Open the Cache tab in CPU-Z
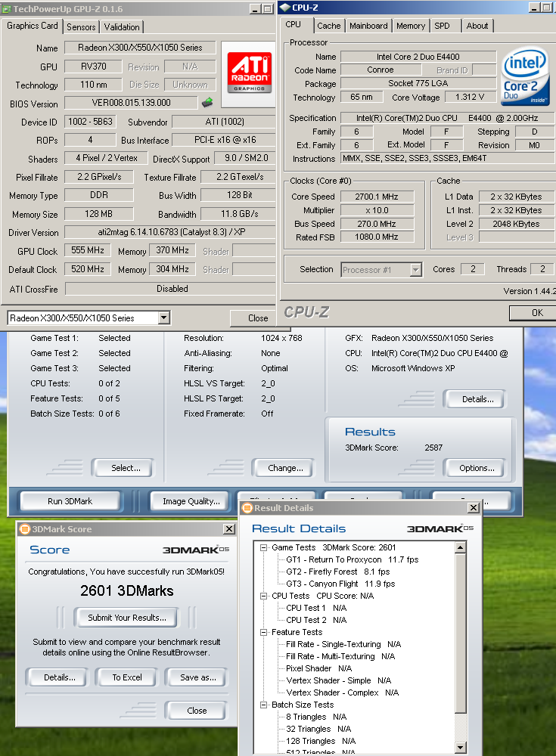This screenshot has height=756, width=556. [x=328, y=26]
